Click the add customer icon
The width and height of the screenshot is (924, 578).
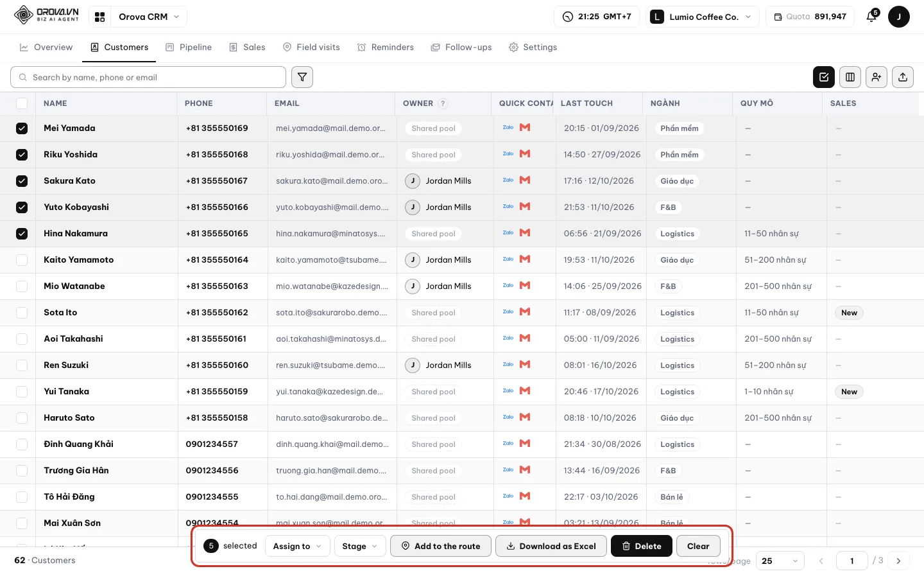[877, 77]
